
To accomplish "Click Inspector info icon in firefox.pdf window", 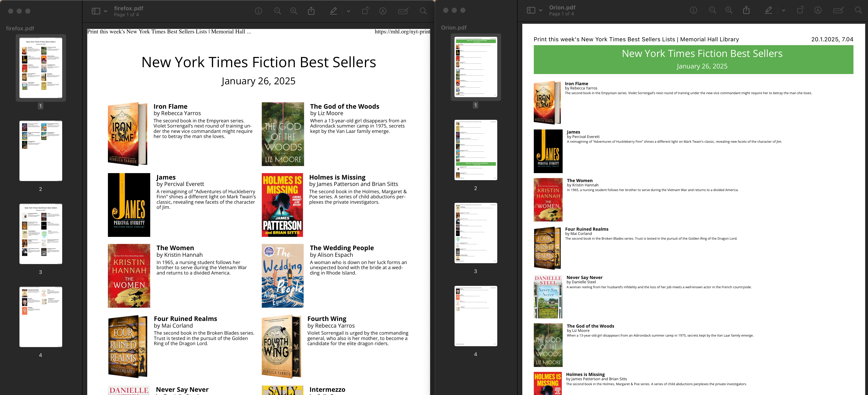I will pos(258,11).
